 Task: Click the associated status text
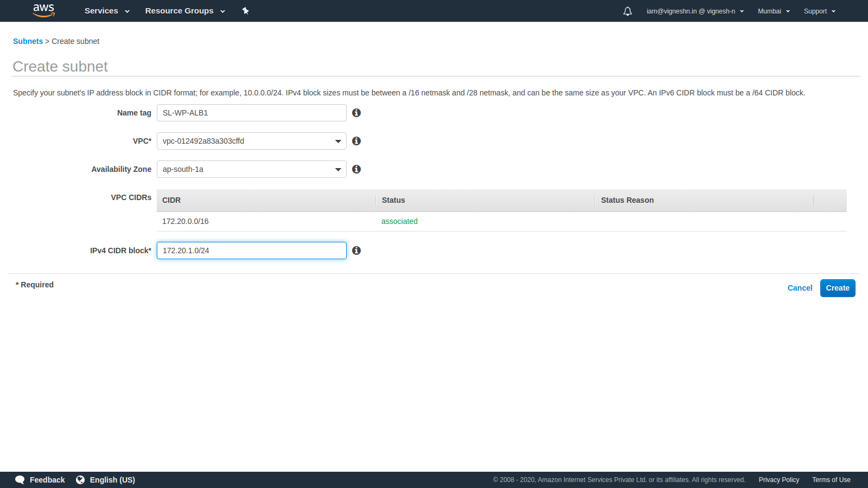pos(399,221)
